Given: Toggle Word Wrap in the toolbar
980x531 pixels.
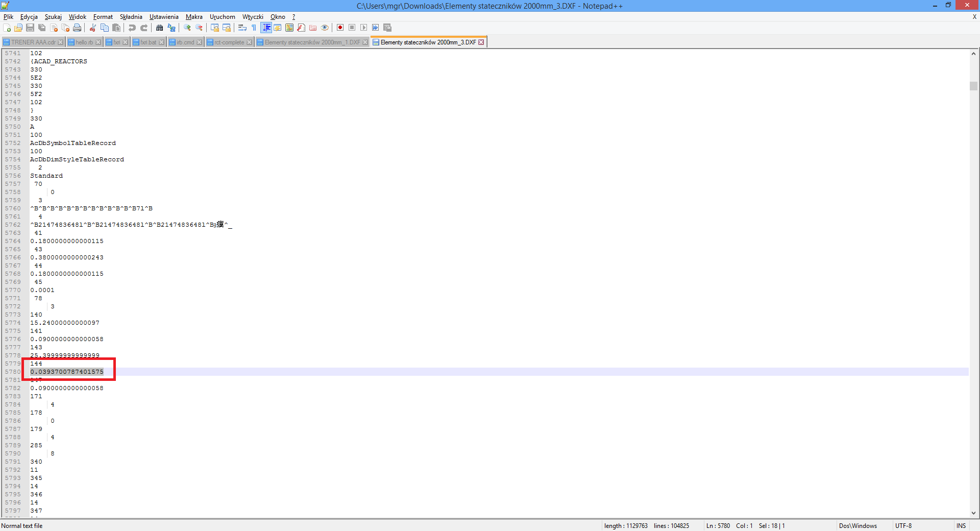Looking at the screenshot, I should [242, 28].
